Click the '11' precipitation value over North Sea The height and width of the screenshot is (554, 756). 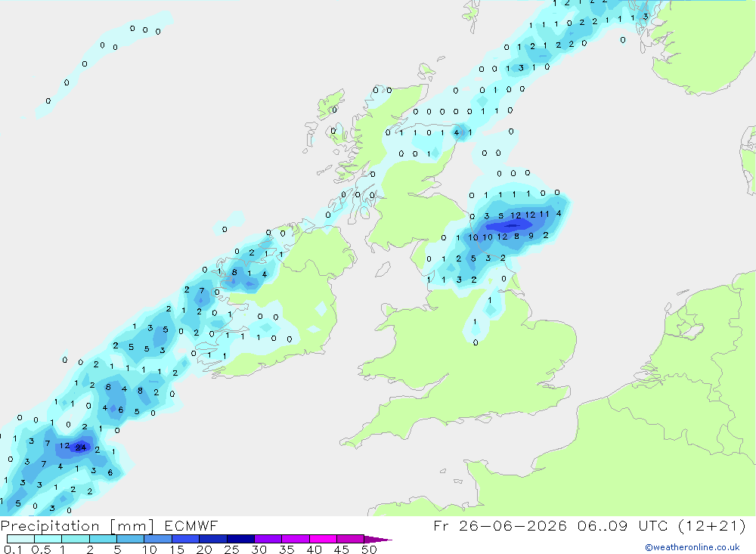544,214
